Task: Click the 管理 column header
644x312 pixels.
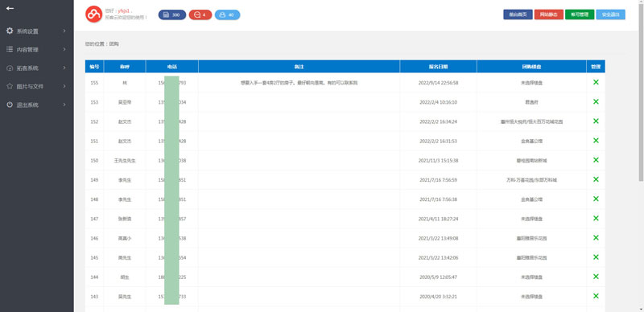Action: tap(596, 67)
